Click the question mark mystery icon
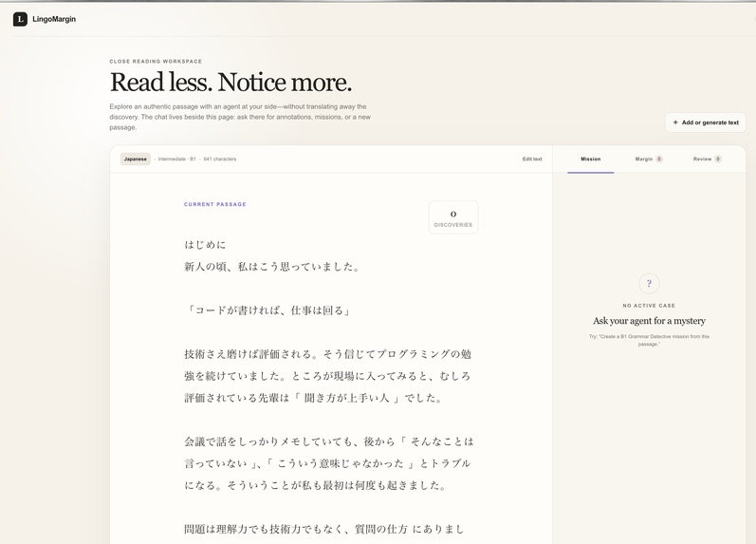The height and width of the screenshot is (544, 756). click(649, 283)
